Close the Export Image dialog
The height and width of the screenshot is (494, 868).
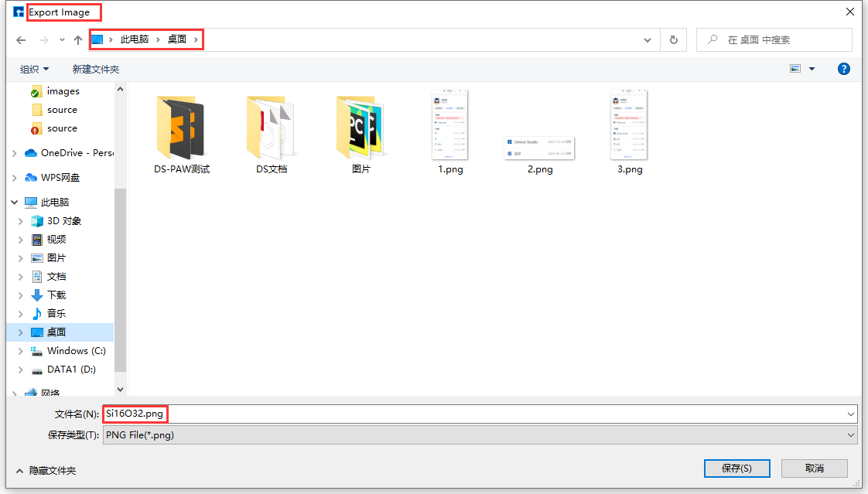(x=850, y=12)
